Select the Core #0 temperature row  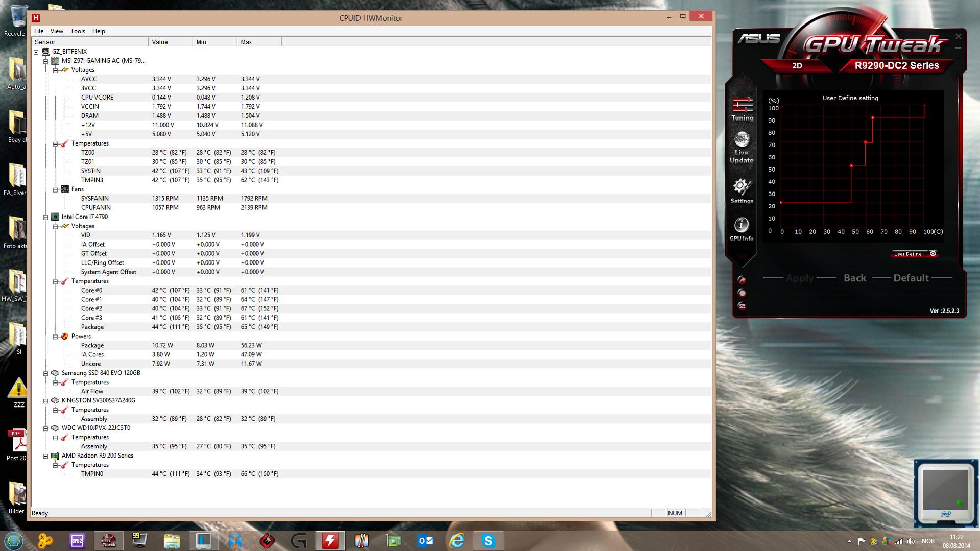coord(371,291)
